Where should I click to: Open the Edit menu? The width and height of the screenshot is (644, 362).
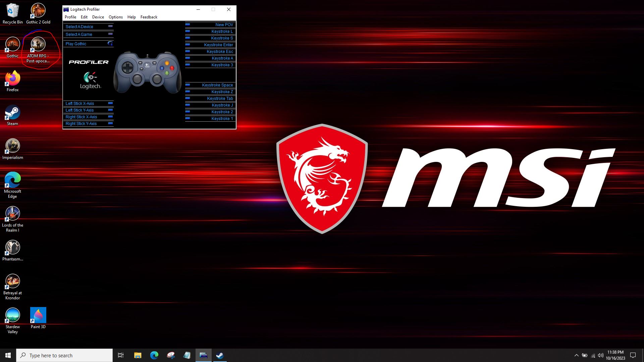[x=84, y=17]
